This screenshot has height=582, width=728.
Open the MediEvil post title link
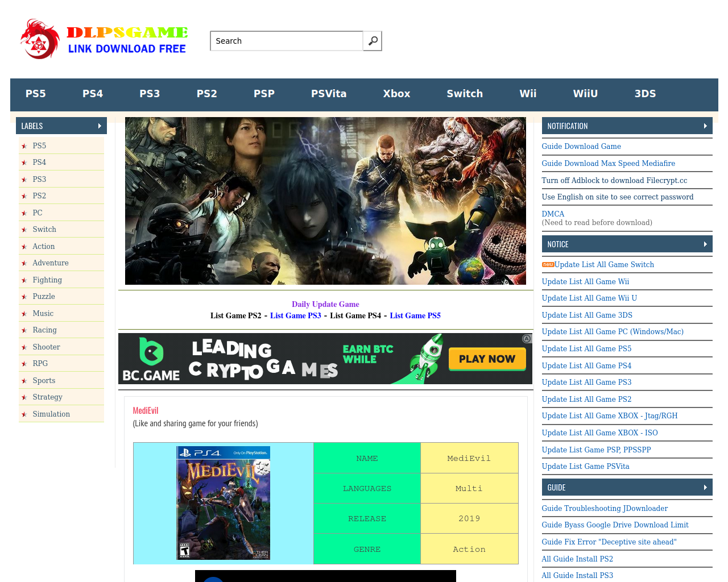coord(146,411)
